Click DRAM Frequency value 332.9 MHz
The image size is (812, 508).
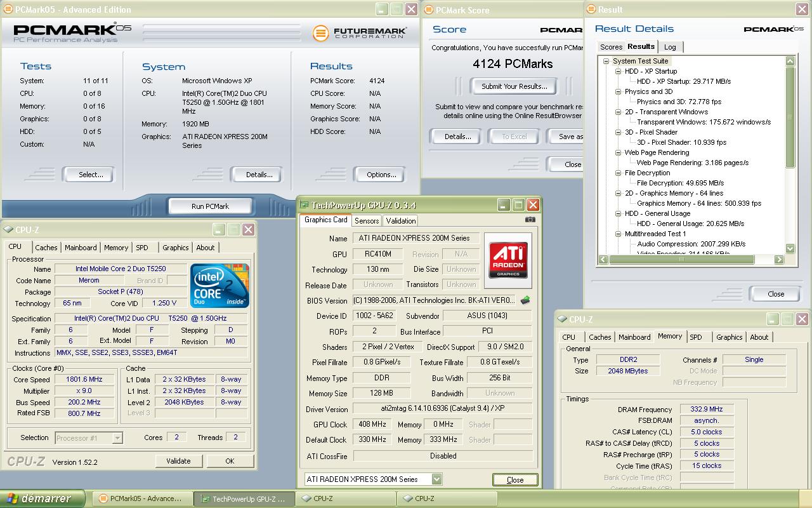[x=707, y=410]
